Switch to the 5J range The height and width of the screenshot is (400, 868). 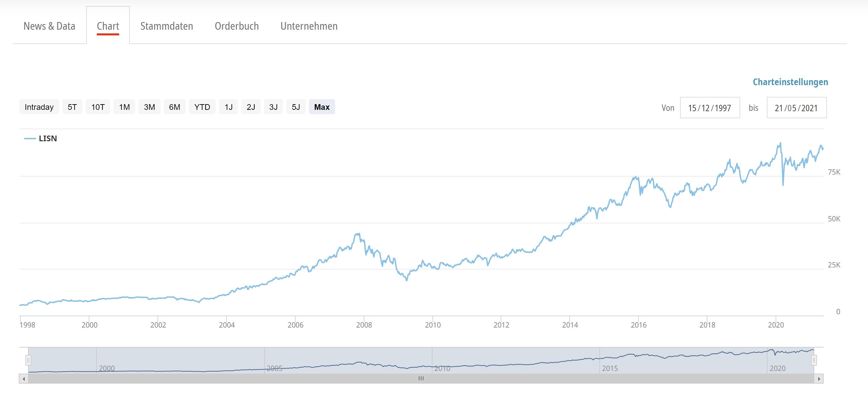296,107
